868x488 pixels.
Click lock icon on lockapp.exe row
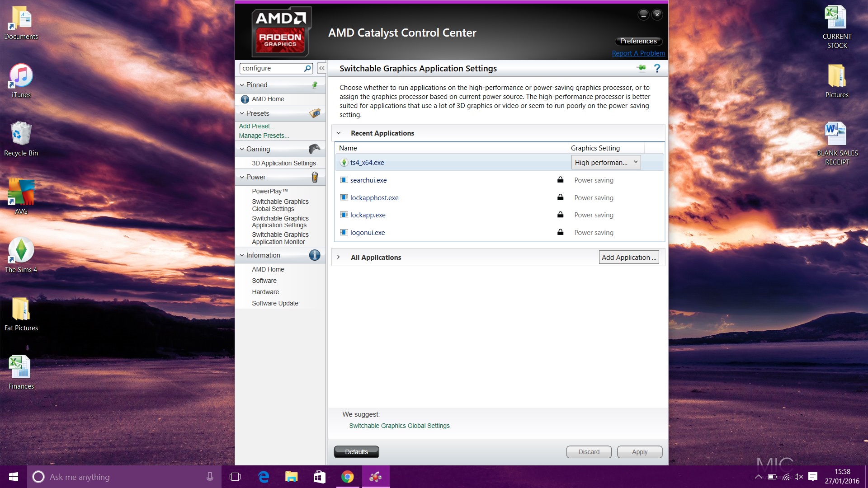coord(560,215)
